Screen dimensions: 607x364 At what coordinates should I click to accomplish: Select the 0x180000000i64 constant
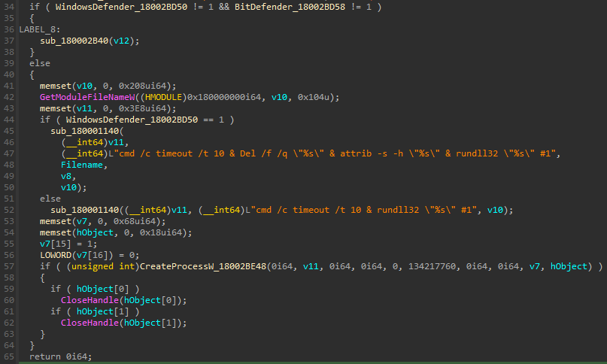[224, 97]
